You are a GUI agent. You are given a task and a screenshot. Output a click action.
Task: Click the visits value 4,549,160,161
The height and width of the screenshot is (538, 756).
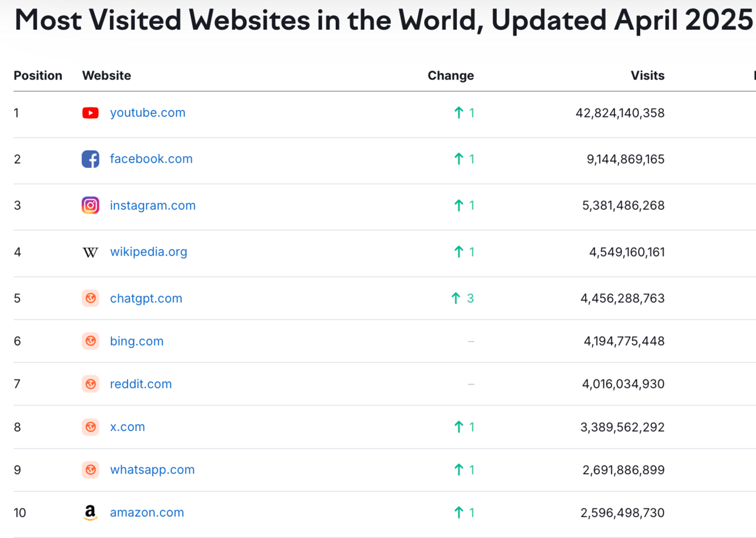coord(627,252)
